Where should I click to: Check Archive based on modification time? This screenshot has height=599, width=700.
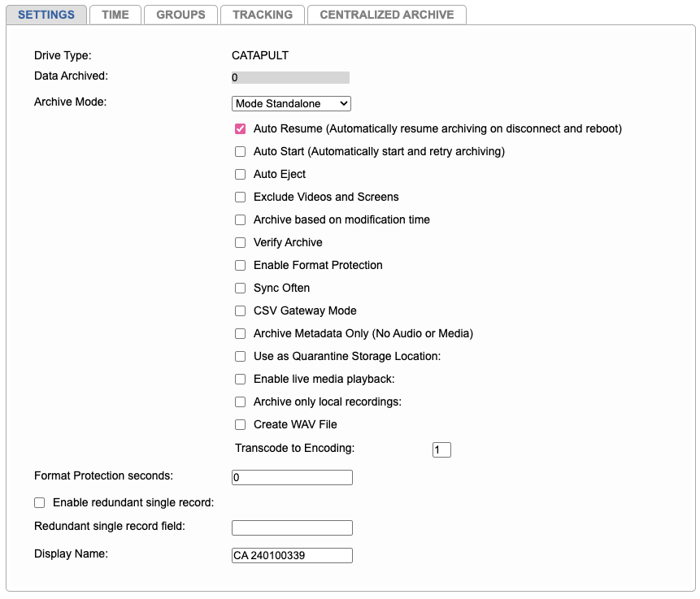point(240,219)
